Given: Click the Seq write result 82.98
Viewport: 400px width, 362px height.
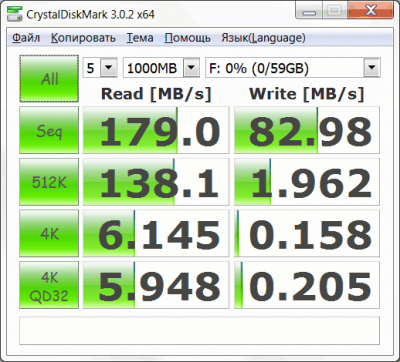Looking at the screenshot, I should tap(307, 130).
